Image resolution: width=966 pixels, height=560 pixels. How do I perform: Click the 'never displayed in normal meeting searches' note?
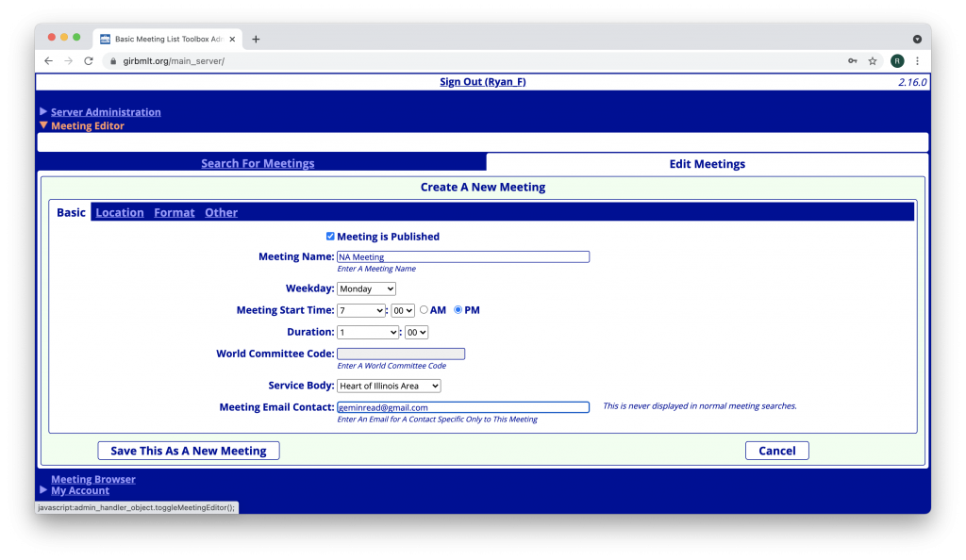[700, 406]
